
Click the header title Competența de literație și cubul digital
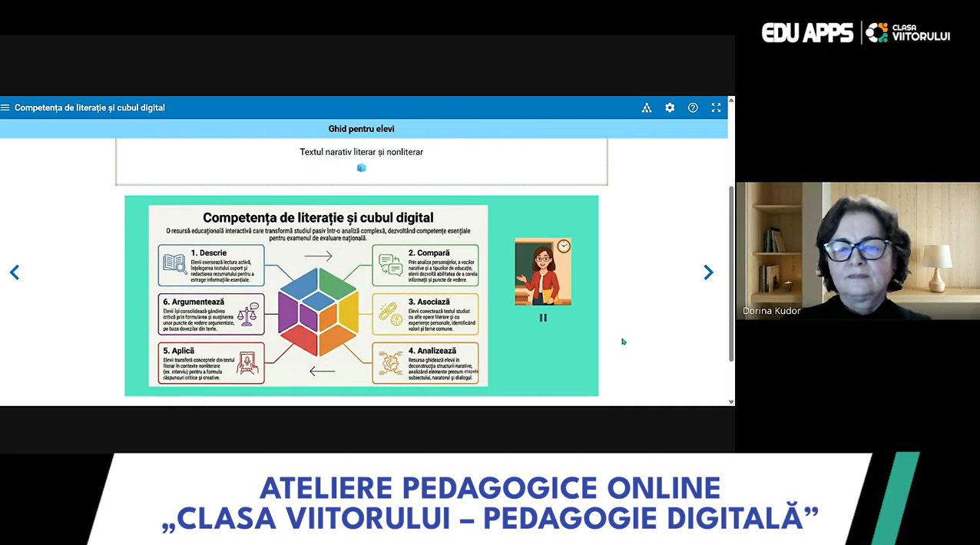(x=90, y=108)
